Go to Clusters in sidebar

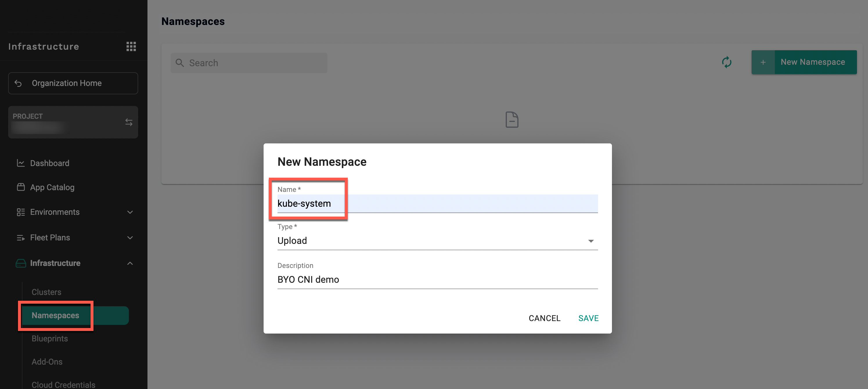tap(46, 292)
